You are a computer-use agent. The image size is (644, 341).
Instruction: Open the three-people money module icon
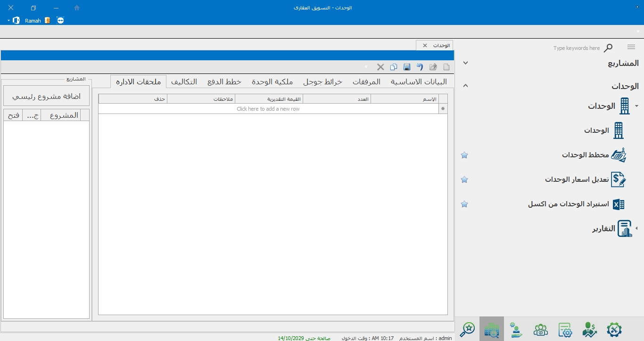541,329
